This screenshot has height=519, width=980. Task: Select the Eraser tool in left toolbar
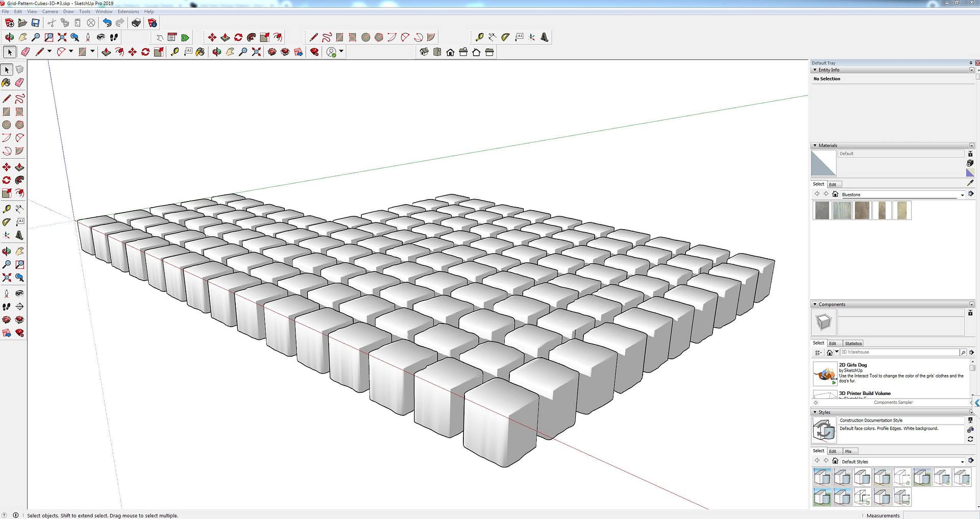click(19, 82)
